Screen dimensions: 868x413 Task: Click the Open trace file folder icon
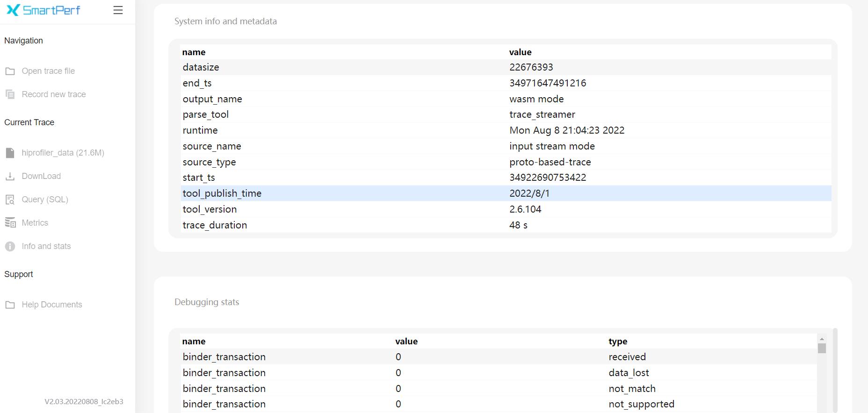[10, 71]
